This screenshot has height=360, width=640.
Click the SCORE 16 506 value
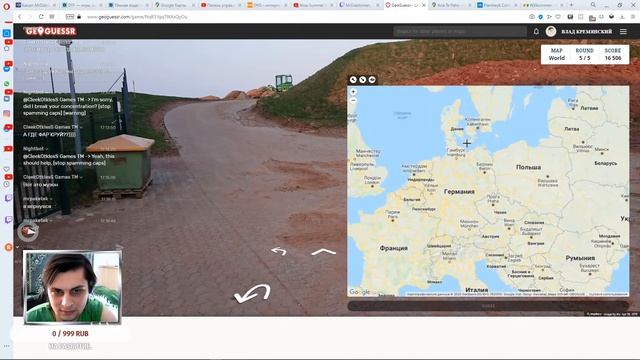pos(613,54)
